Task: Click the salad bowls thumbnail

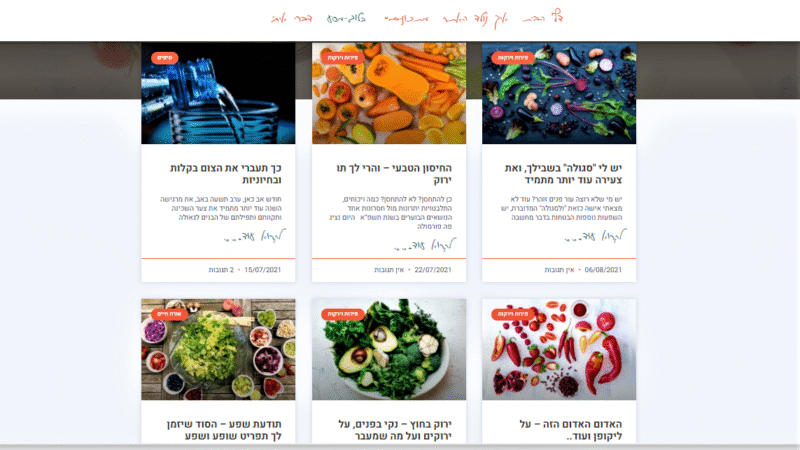Action: [x=218, y=349]
